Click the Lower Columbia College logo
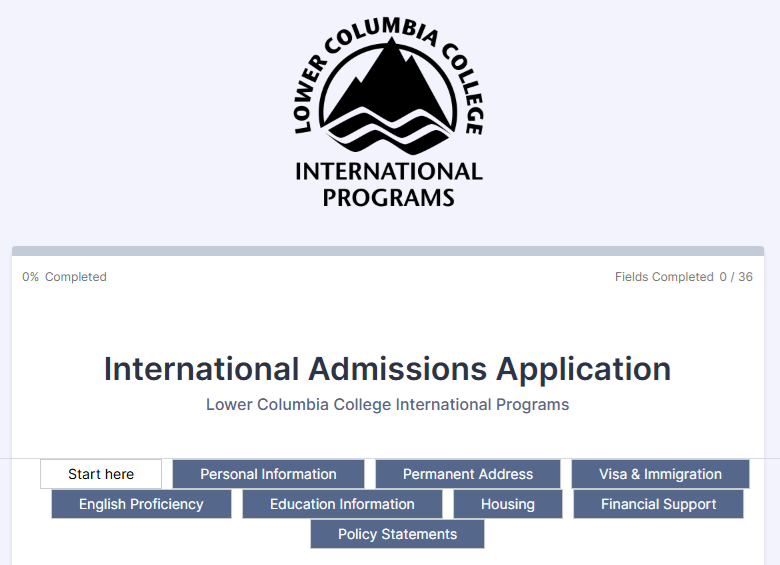Viewport: 780px width, 565px height. [x=389, y=112]
